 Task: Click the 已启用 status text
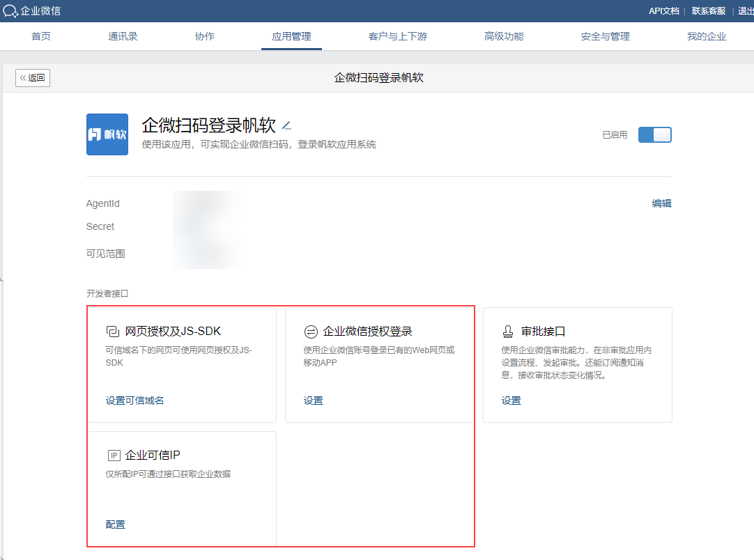(615, 134)
